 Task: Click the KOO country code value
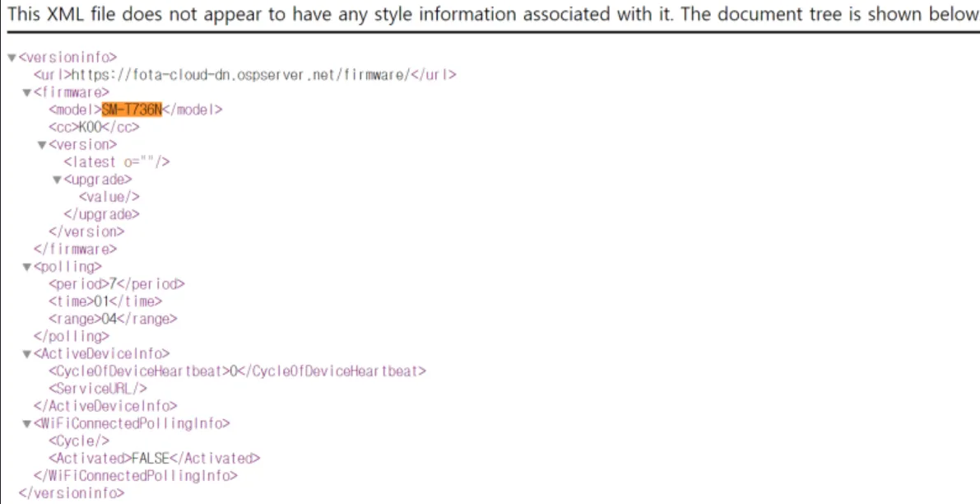(x=90, y=127)
